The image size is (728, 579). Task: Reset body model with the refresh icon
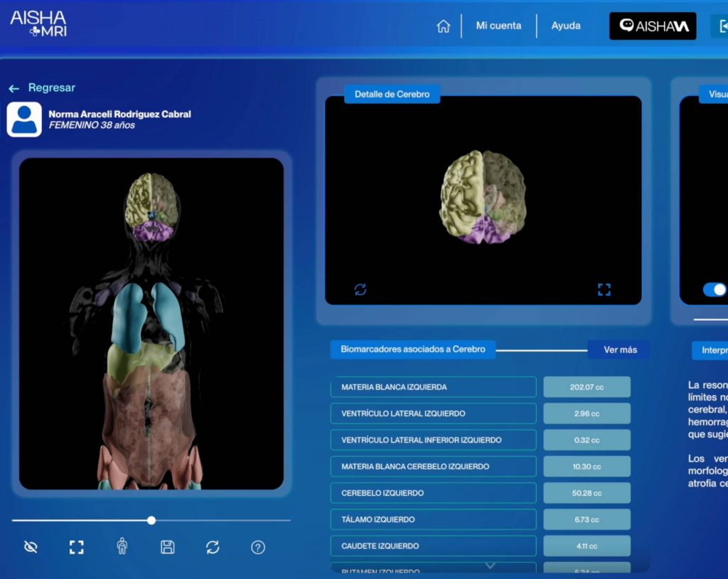[x=213, y=547]
